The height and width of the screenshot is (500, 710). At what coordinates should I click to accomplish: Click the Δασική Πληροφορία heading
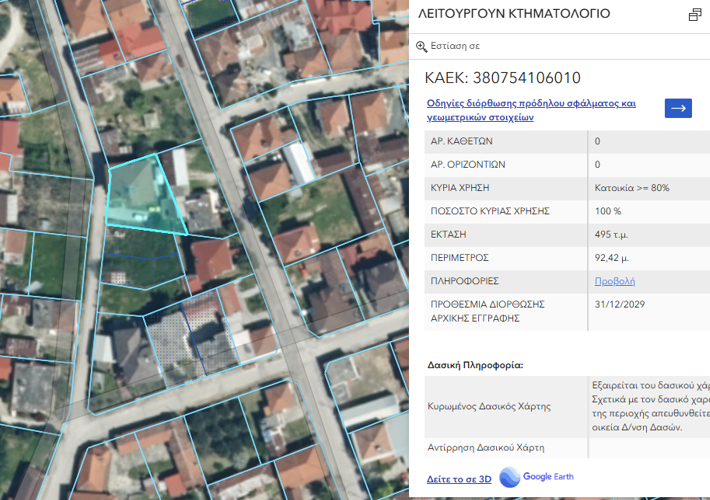click(x=475, y=365)
